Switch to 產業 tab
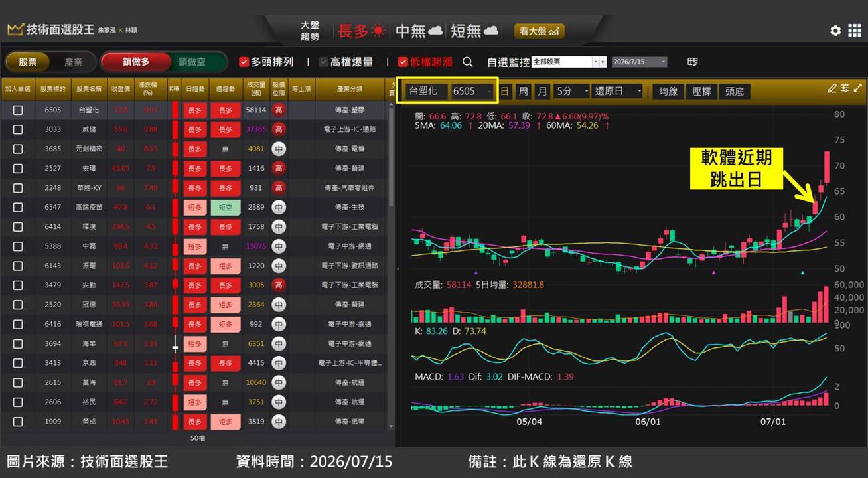Viewport: 868px width, 478px height. [73, 62]
